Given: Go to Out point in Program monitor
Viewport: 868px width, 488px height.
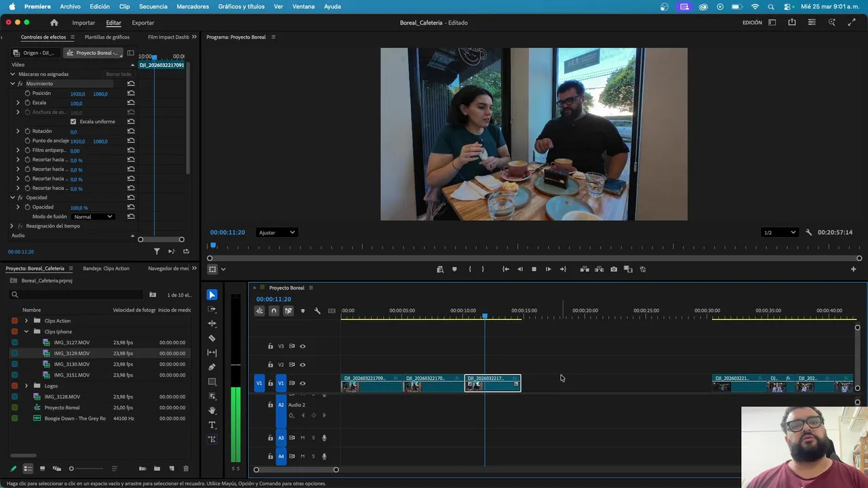Looking at the screenshot, I should 563,269.
